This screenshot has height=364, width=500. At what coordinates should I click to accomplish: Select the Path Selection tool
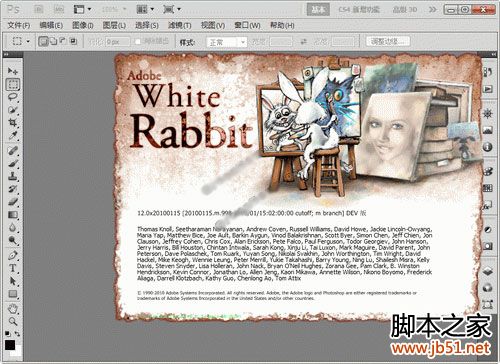(x=13, y=281)
